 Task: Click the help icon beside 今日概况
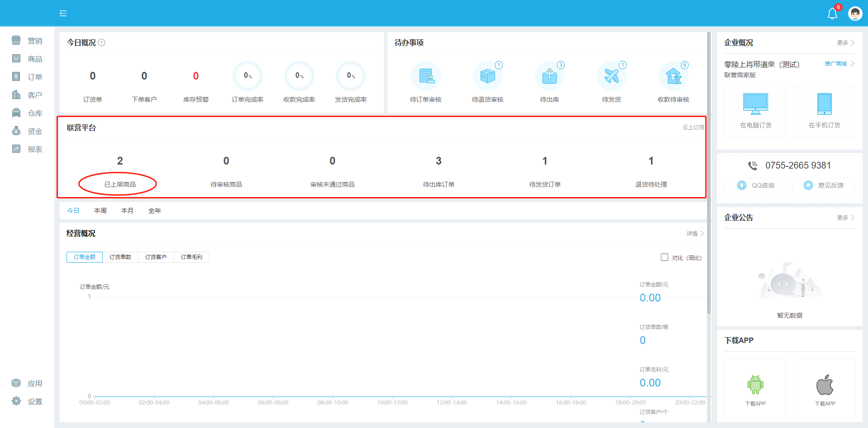click(x=102, y=42)
